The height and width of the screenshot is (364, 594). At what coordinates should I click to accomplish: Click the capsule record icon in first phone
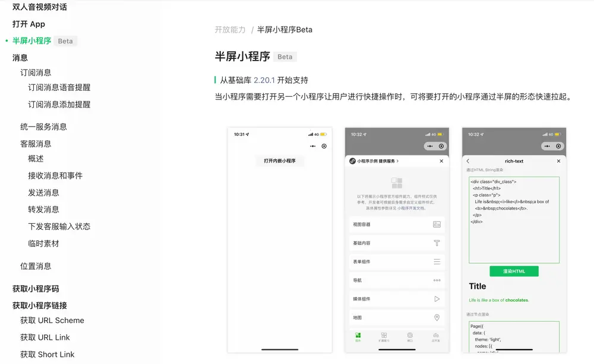point(324,146)
